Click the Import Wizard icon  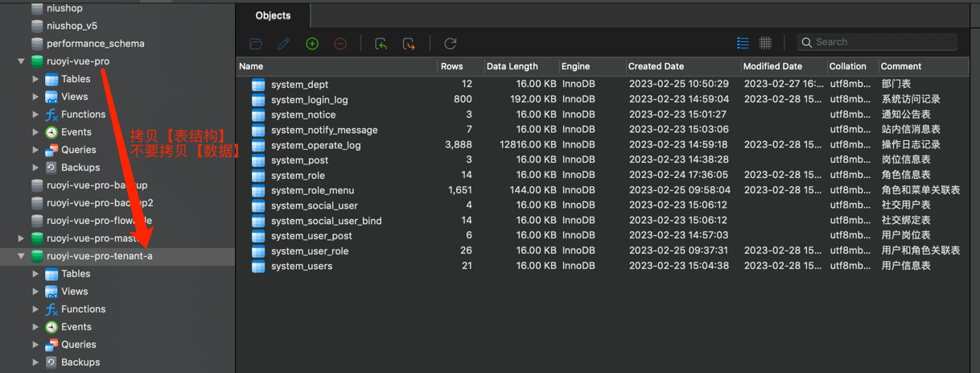[381, 44]
